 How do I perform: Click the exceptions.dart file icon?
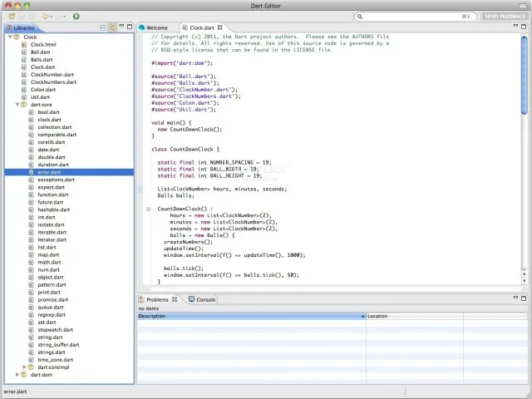tap(32, 180)
